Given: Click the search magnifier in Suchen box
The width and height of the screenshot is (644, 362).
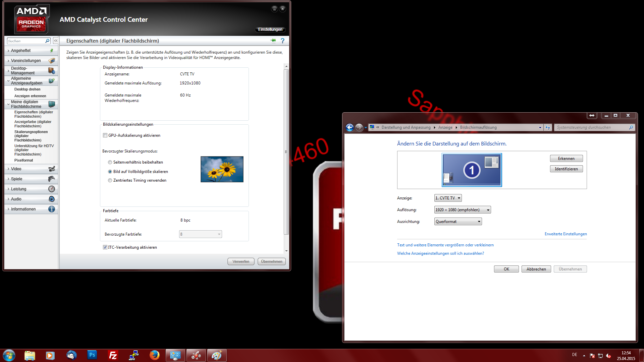Looking at the screenshot, I should tap(47, 41).
